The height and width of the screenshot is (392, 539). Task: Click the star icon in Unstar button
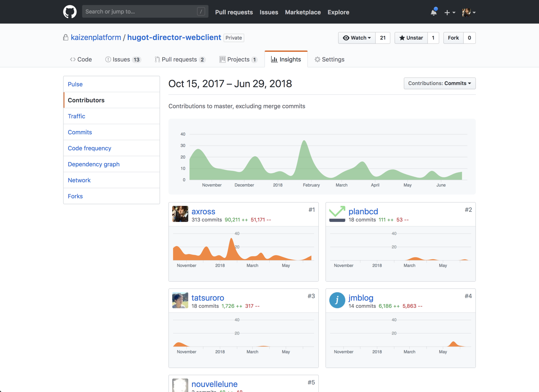pyautogui.click(x=402, y=38)
